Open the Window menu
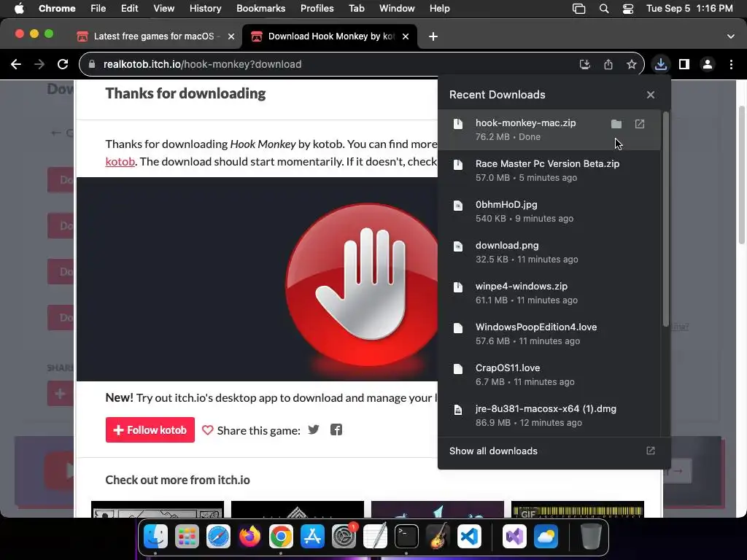Image resolution: width=747 pixels, height=560 pixels. click(x=397, y=9)
